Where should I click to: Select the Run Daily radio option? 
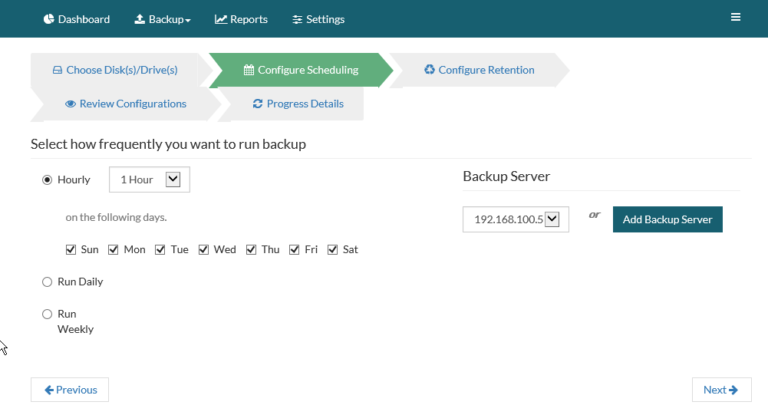(x=47, y=282)
